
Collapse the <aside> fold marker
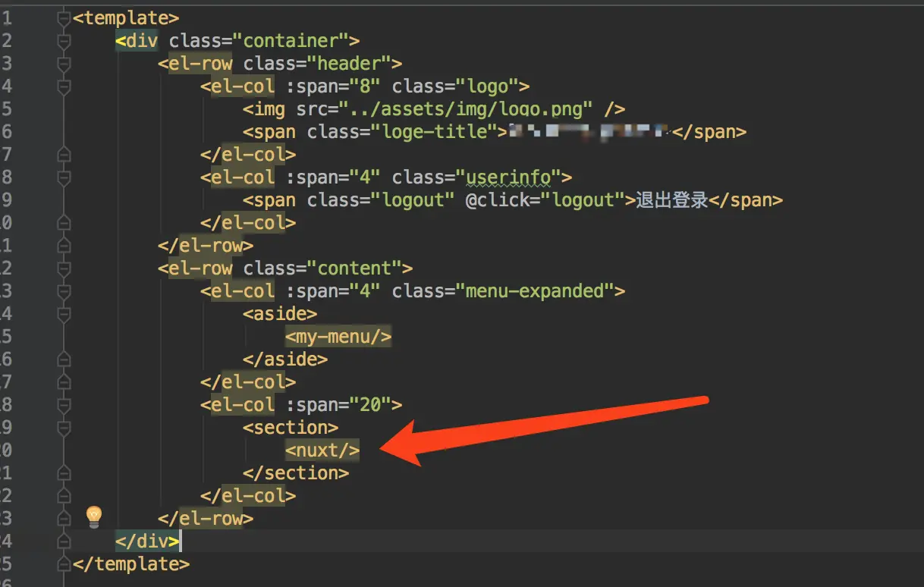64,314
